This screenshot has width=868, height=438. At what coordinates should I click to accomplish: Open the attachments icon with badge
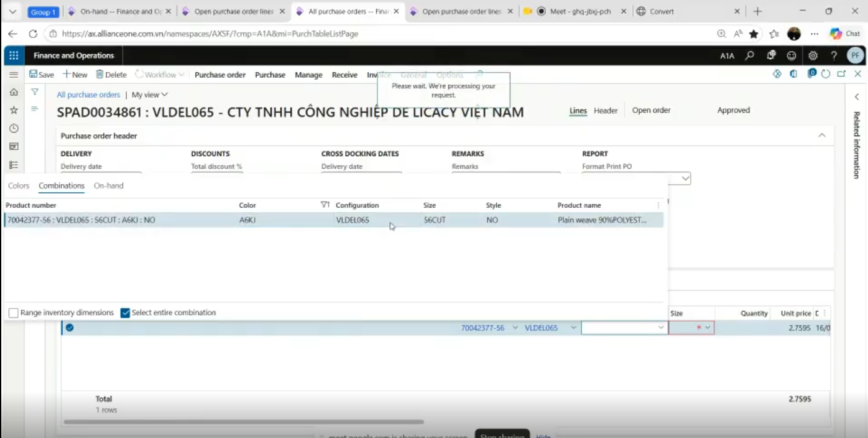(811, 73)
